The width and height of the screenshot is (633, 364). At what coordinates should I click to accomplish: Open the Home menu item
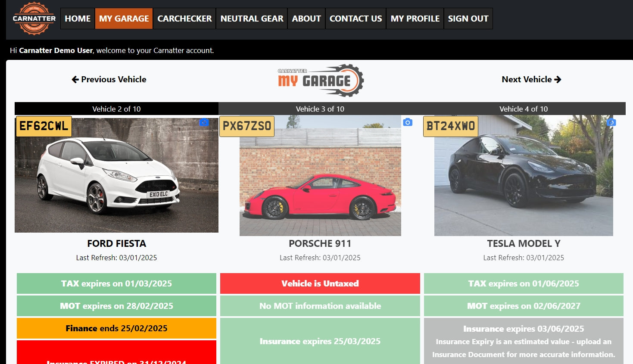click(x=78, y=19)
